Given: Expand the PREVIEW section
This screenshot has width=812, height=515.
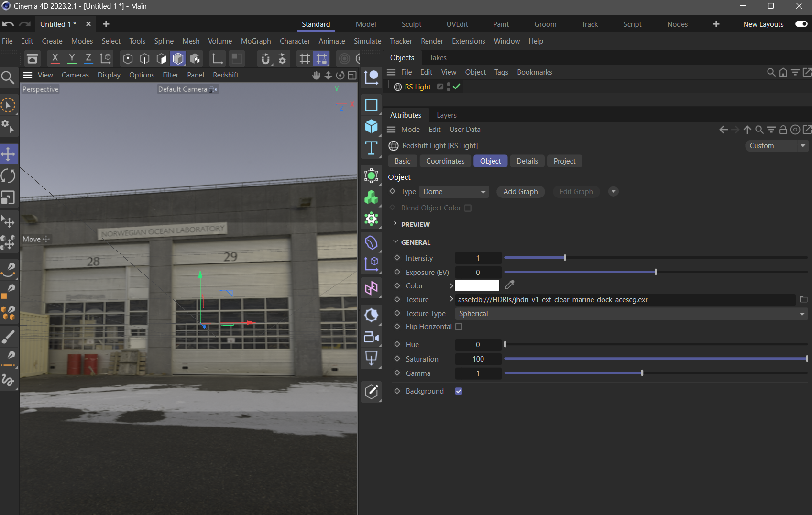Looking at the screenshot, I should point(395,224).
